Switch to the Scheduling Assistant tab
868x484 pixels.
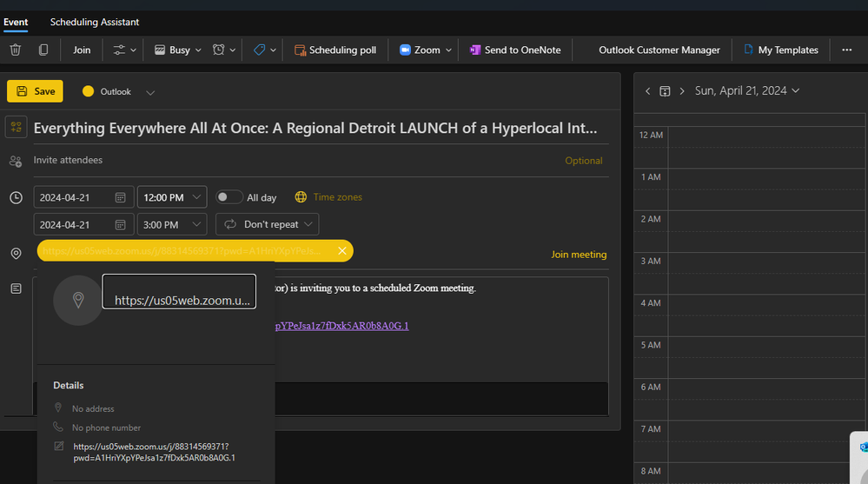[95, 22]
